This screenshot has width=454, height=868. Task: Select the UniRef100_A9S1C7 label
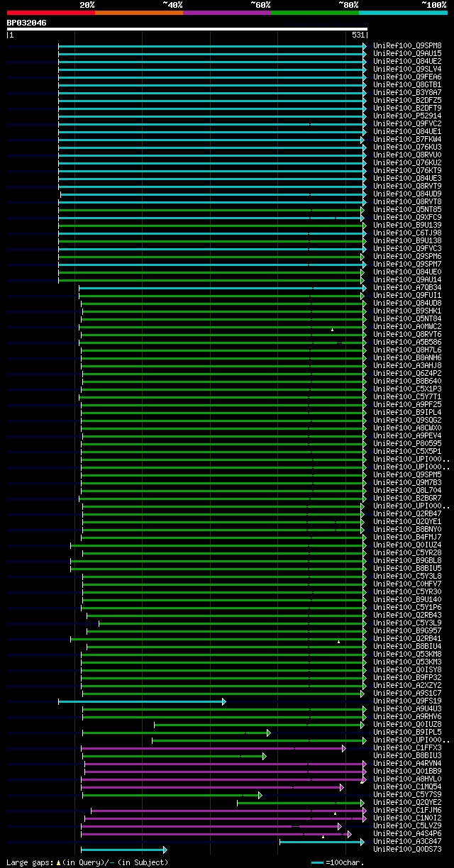coord(408,693)
